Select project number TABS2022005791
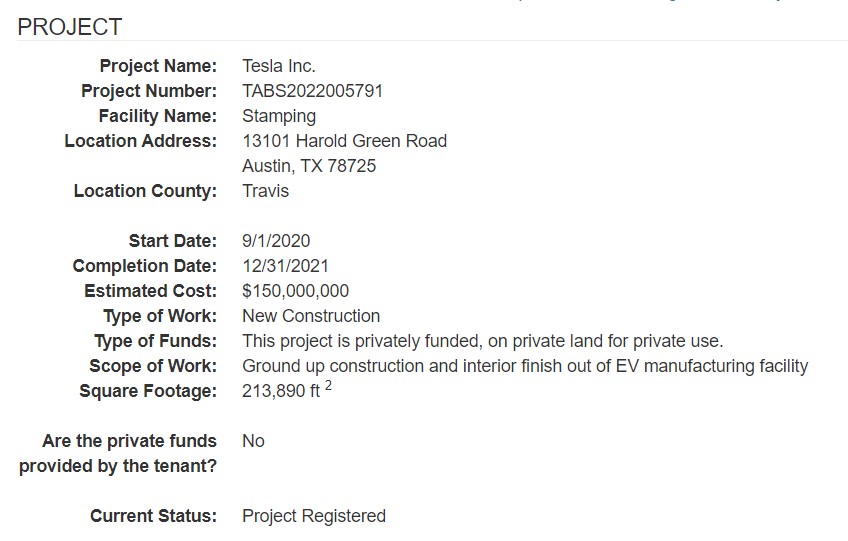The height and width of the screenshot is (541, 848). 312,91
